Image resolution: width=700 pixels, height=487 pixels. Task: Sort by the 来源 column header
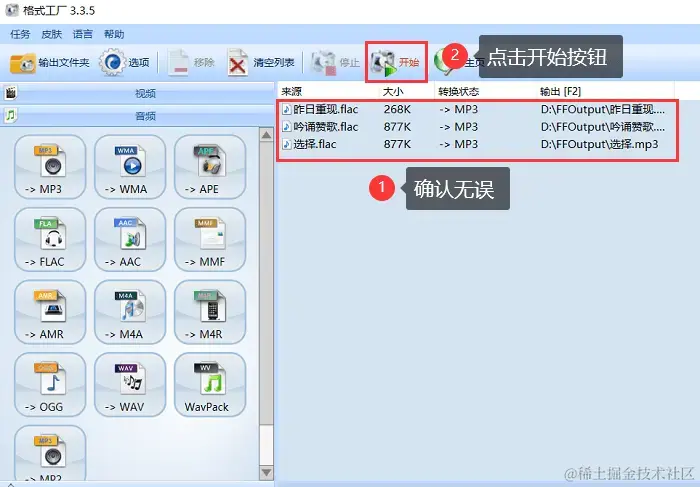pos(328,92)
